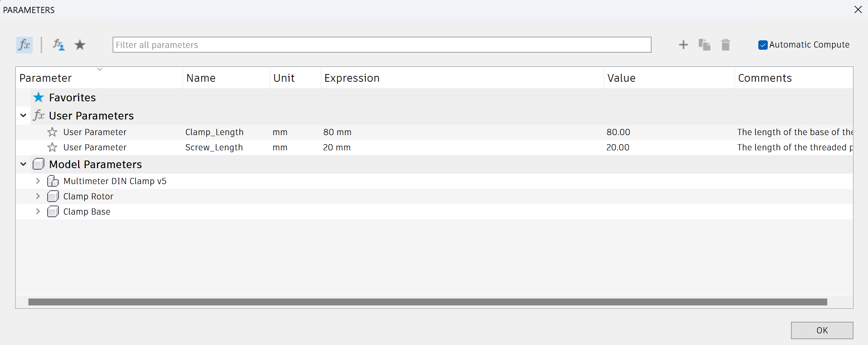Click the Expression column header
Image resolution: width=868 pixels, height=345 pixels.
462,78
